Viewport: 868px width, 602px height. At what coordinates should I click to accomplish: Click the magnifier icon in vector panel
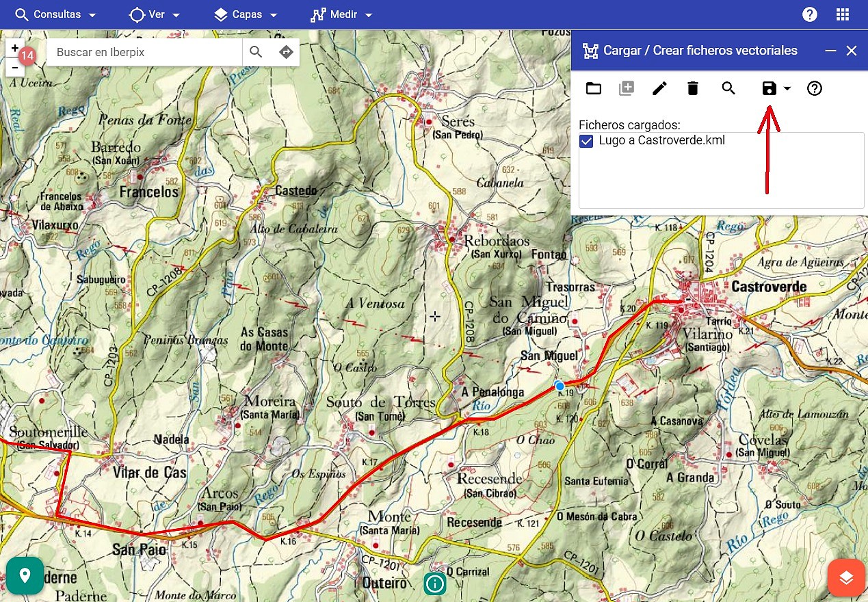coord(728,88)
